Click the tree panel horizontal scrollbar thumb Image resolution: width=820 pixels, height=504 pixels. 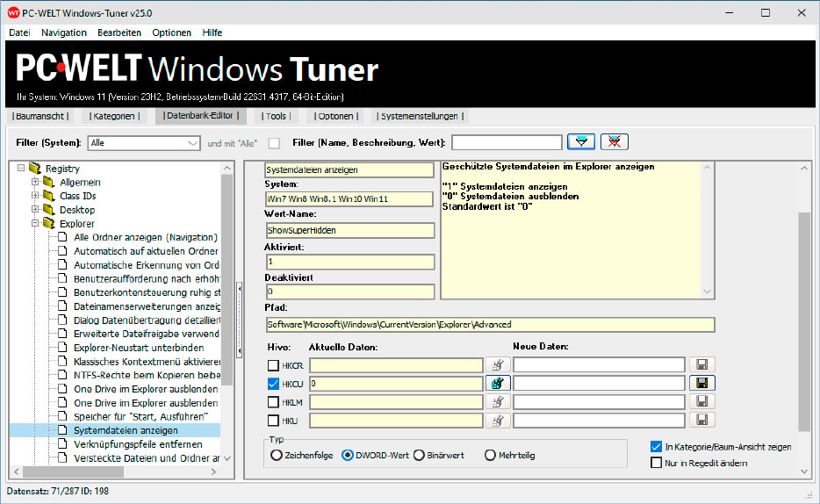point(73,472)
